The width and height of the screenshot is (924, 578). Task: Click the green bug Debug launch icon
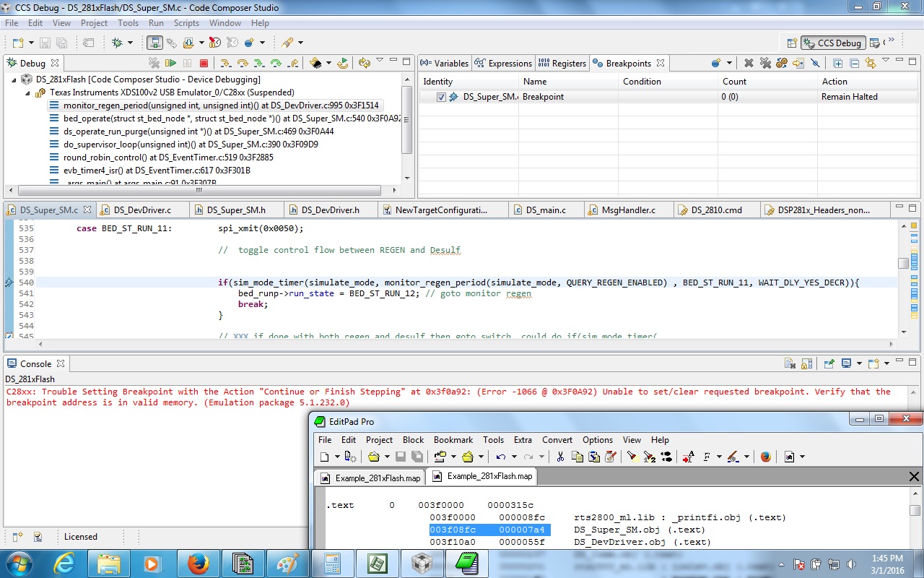[118, 43]
